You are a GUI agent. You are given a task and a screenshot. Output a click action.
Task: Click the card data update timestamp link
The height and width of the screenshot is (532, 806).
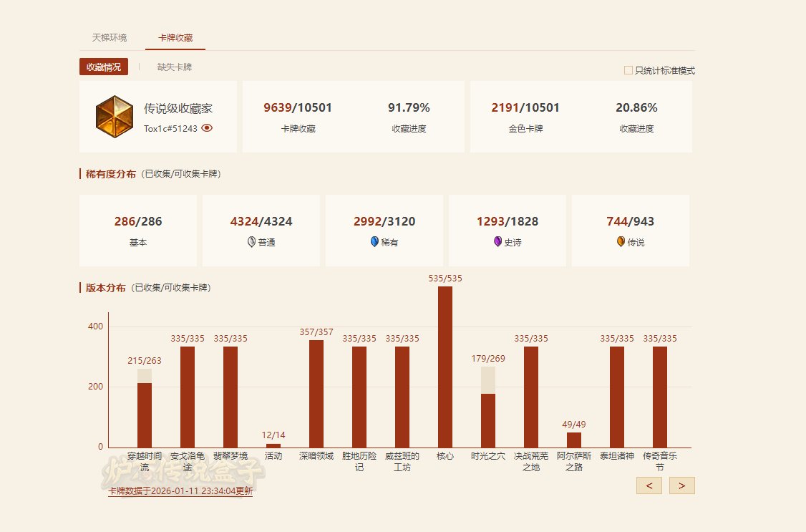[180, 491]
